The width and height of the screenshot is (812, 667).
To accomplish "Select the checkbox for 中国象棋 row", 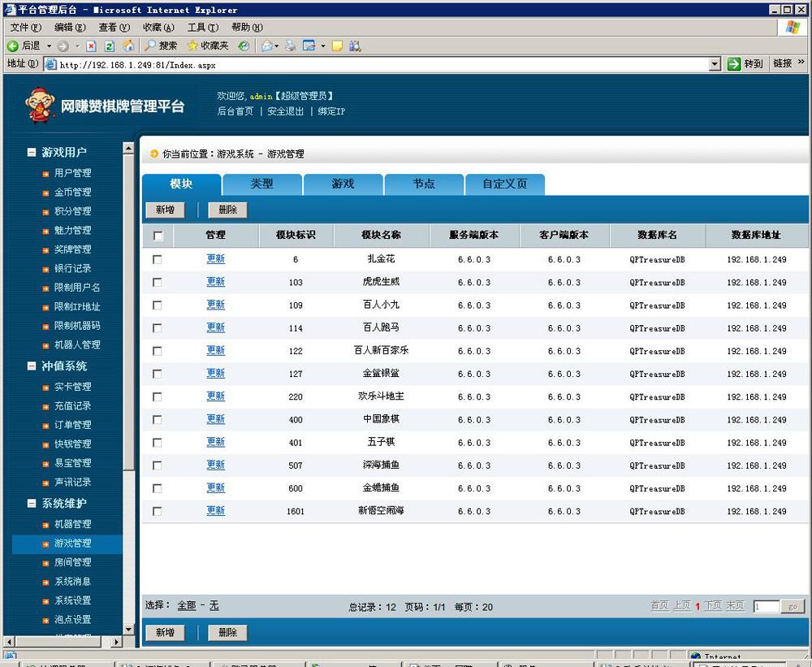I will coord(158,420).
